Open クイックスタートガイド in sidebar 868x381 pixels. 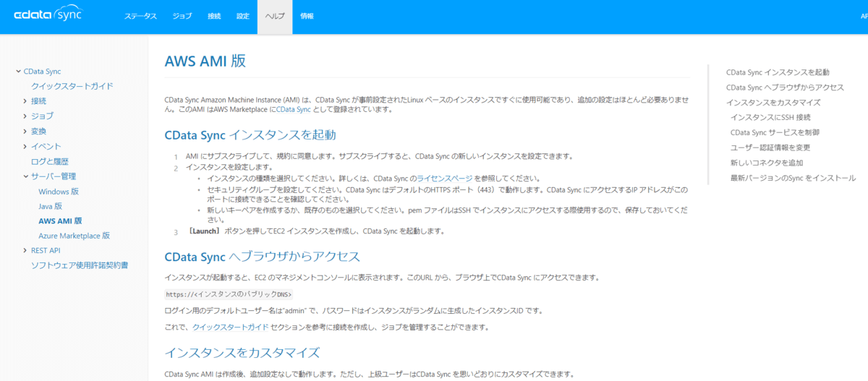pos(72,86)
